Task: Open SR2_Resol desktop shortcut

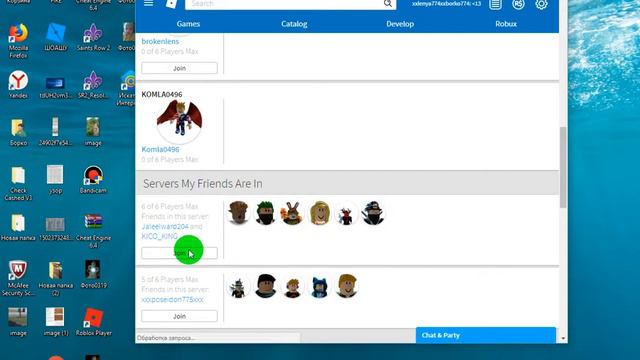Action: tap(93, 84)
